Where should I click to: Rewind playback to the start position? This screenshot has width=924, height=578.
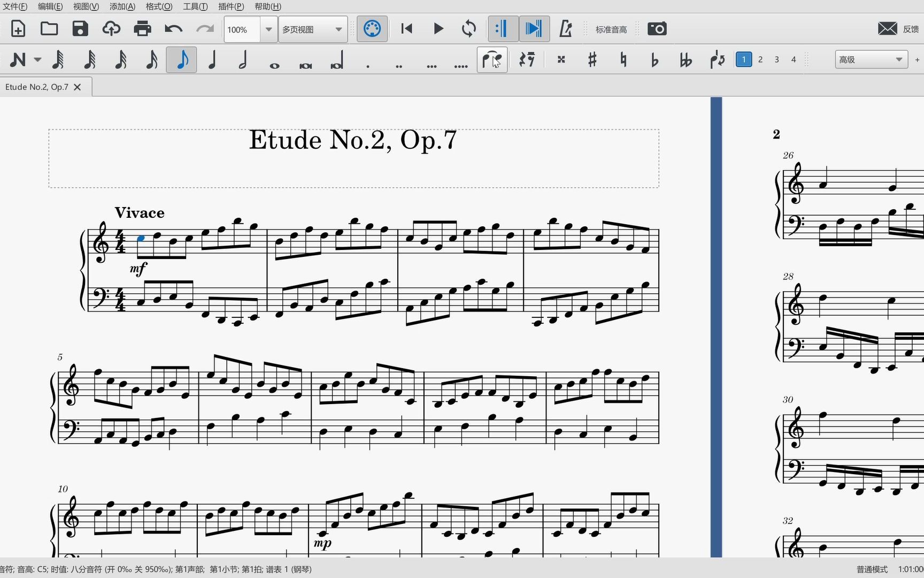407,29
